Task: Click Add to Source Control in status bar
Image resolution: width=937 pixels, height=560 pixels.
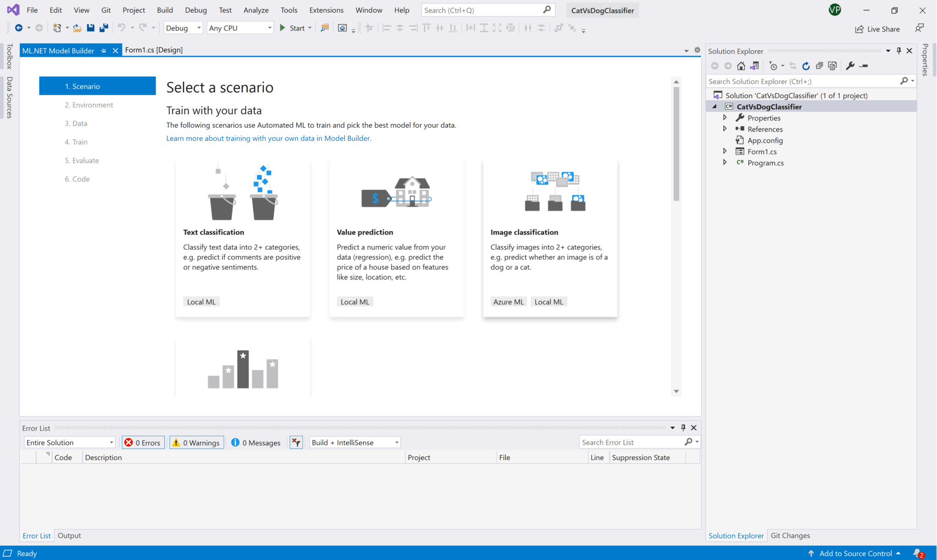Action: click(x=856, y=553)
